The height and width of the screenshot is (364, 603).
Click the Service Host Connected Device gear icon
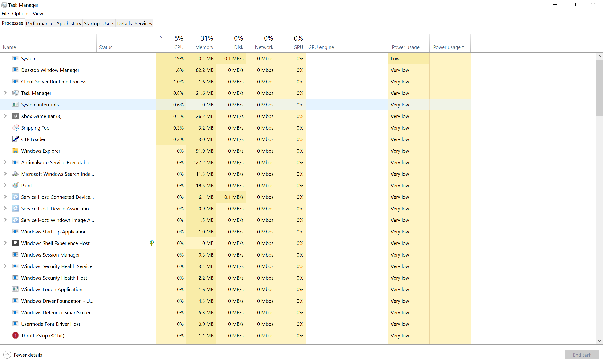[x=15, y=196]
